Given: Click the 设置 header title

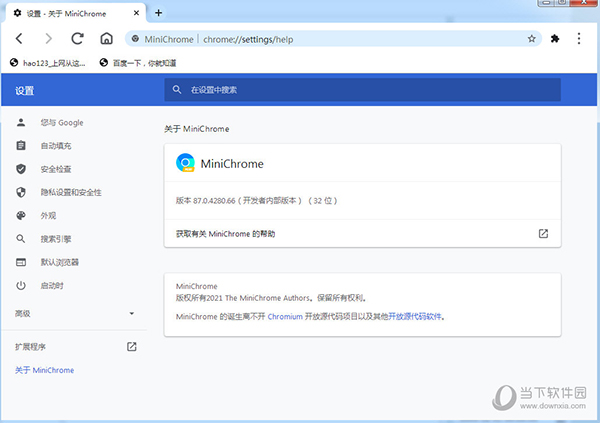Looking at the screenshot, I should (24, 91).
